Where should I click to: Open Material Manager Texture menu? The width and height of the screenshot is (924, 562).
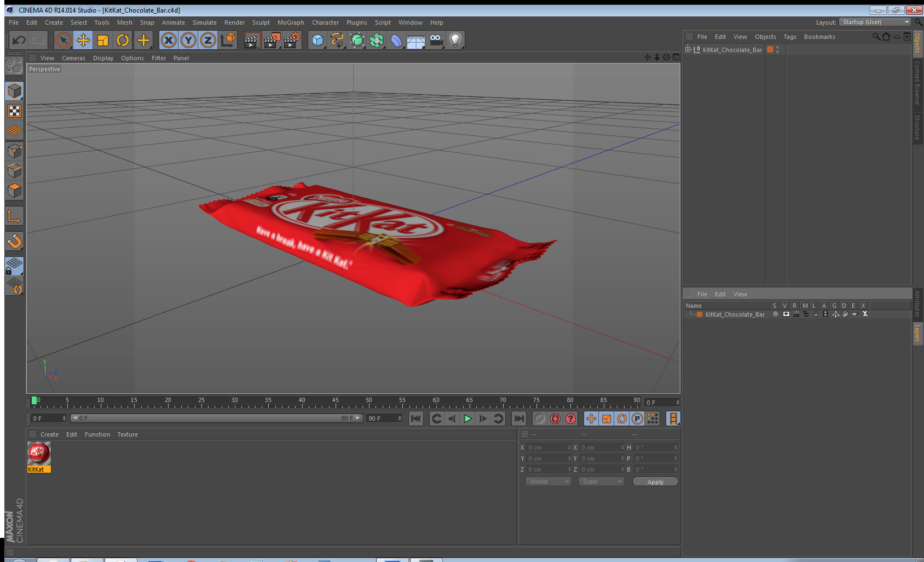pos(128,434)
